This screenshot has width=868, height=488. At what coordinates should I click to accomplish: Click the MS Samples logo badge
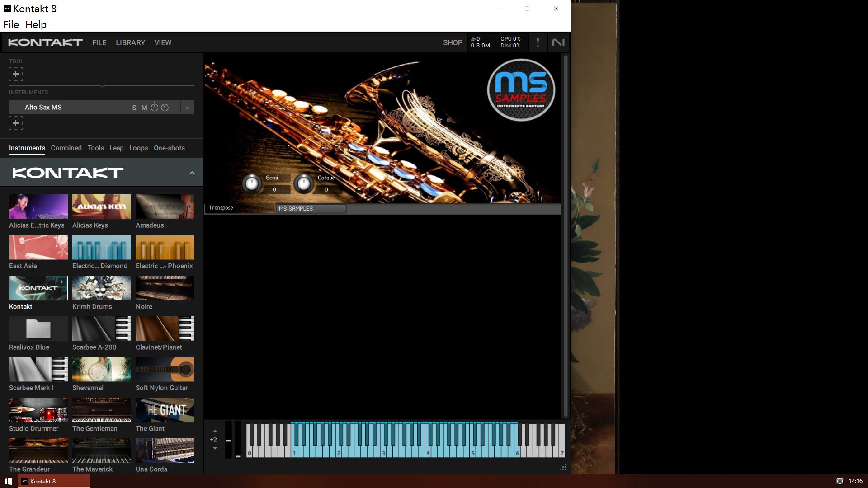tap(521, 89)
